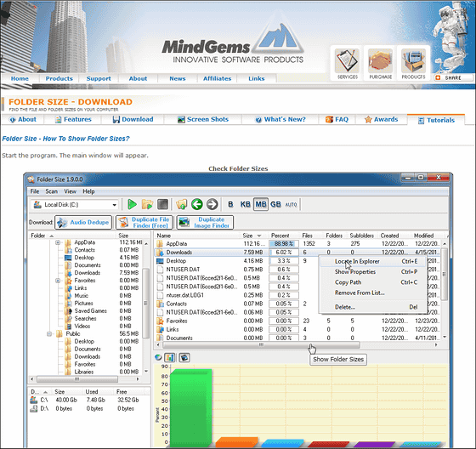Select bar chart view icon
This screenshot has height=449, width=476.
[169, 357]
